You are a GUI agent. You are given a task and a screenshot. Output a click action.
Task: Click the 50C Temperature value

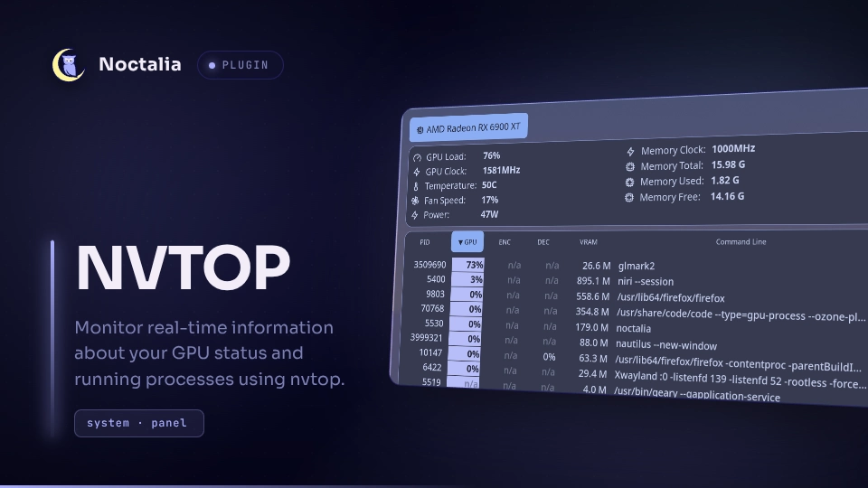click(x=489, y=184)
